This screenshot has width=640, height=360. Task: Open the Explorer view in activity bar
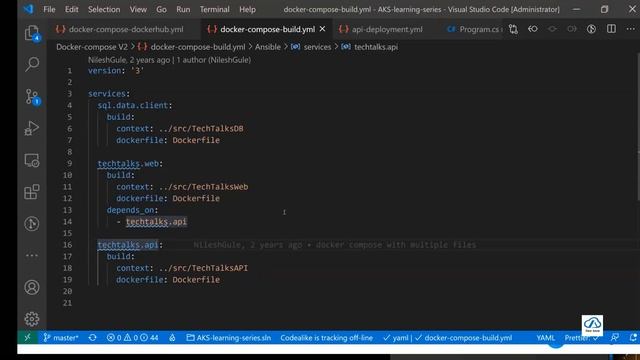[x=32, y=33]
